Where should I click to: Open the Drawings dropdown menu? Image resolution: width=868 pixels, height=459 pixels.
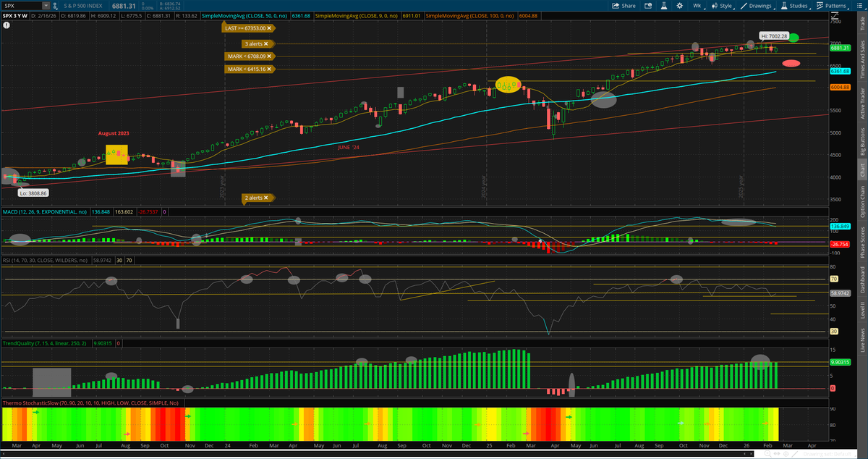(x=759, y=5)
